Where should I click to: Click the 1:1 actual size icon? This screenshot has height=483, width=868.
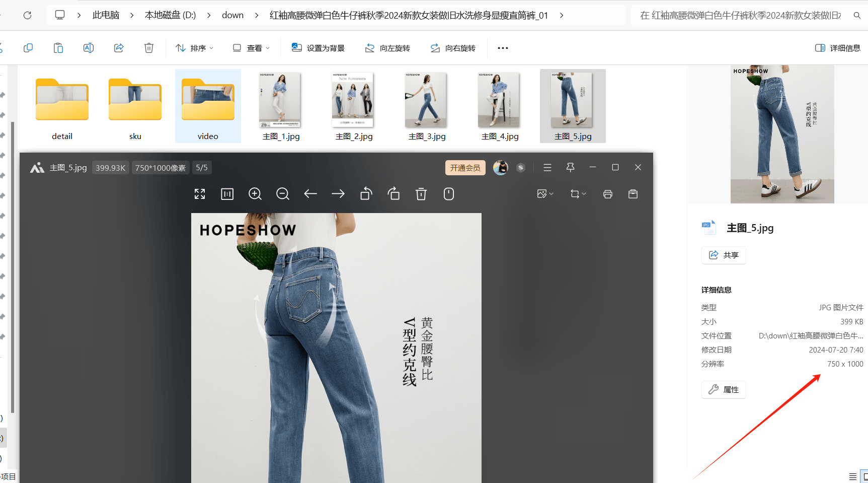tap(227, 194)
